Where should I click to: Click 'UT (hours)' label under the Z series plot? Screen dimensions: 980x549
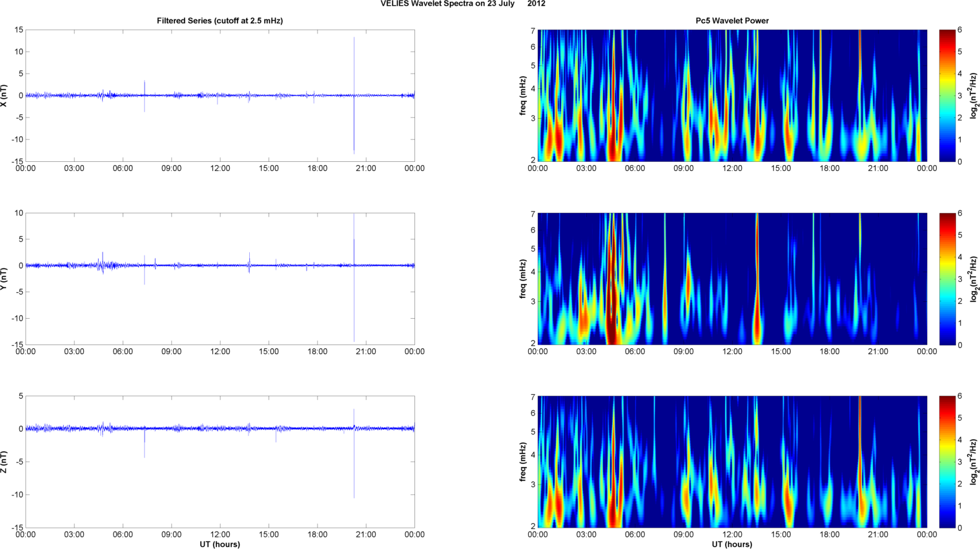click(x=219, y=544)
